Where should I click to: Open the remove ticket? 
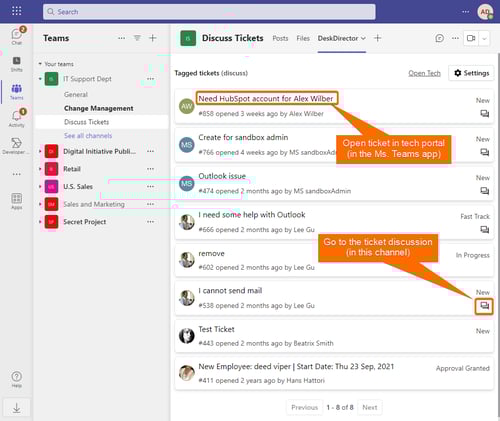pyautogui.click(x=211, y=253)
